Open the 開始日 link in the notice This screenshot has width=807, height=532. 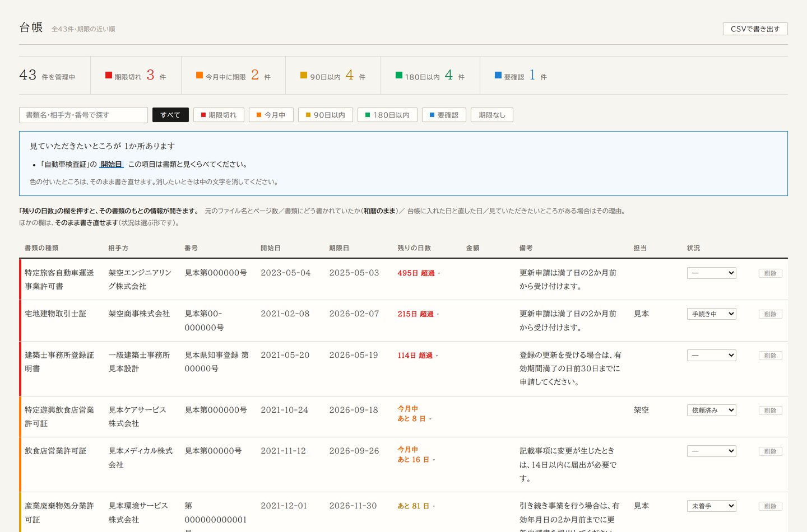112,164
